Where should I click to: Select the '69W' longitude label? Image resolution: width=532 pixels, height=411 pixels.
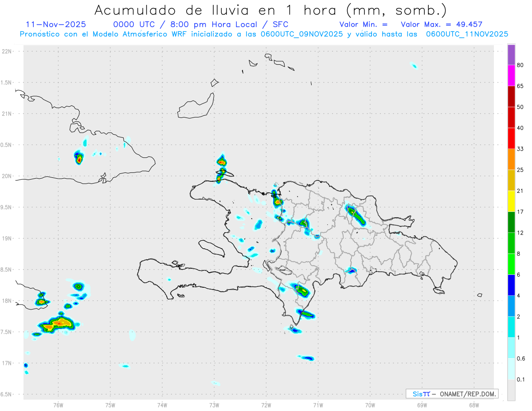pyautogui.click(x=422, y=405)
